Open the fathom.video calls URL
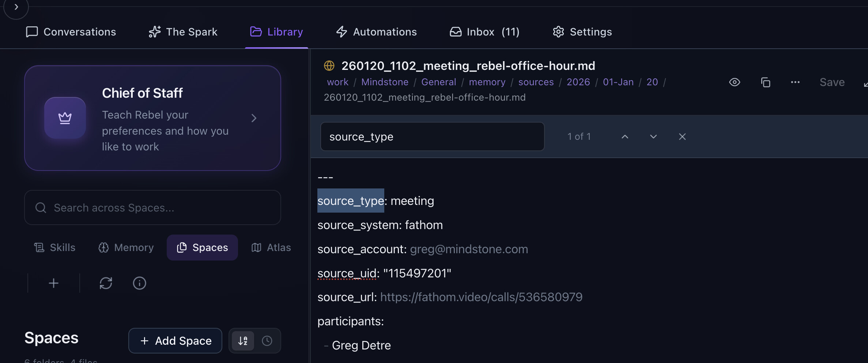 click(481, 297)
